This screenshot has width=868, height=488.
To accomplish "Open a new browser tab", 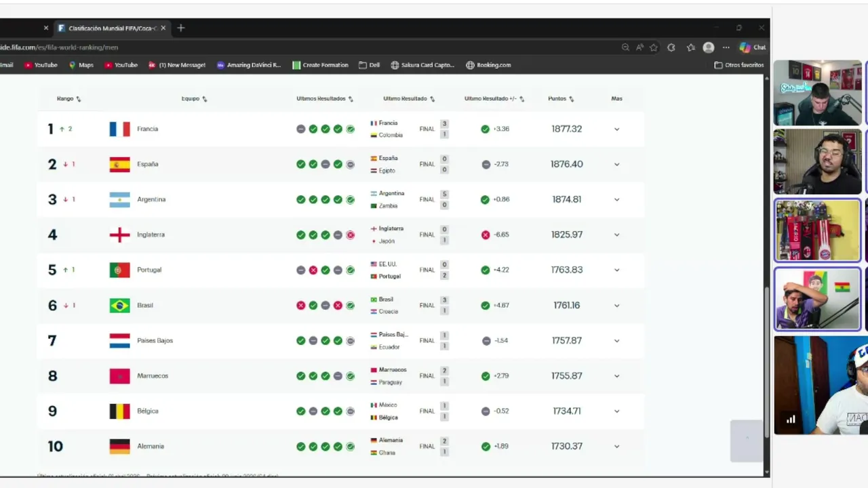I will coord(180,28).
